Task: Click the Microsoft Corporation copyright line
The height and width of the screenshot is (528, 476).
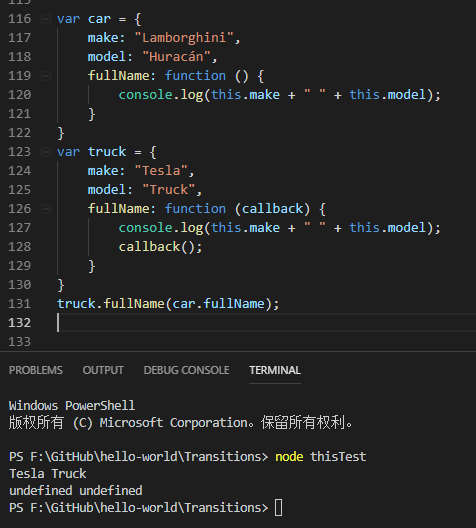Action: 180,423
